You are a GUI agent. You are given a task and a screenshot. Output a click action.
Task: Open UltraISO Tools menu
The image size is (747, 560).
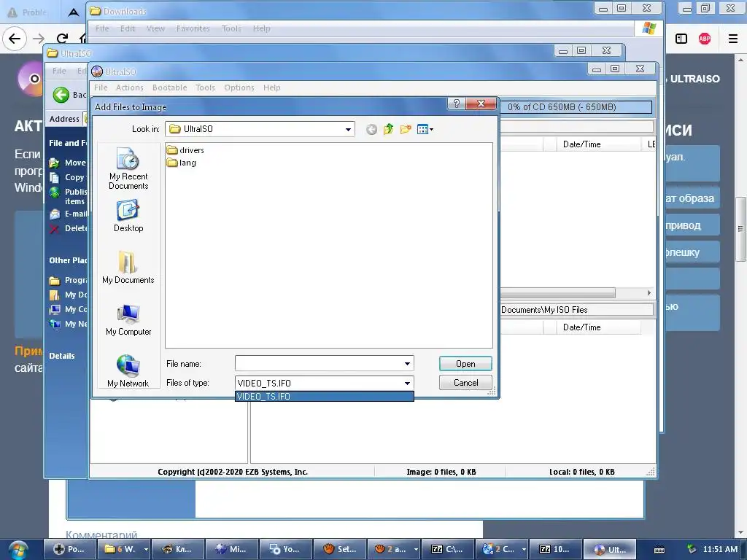[x=205, y=87]
